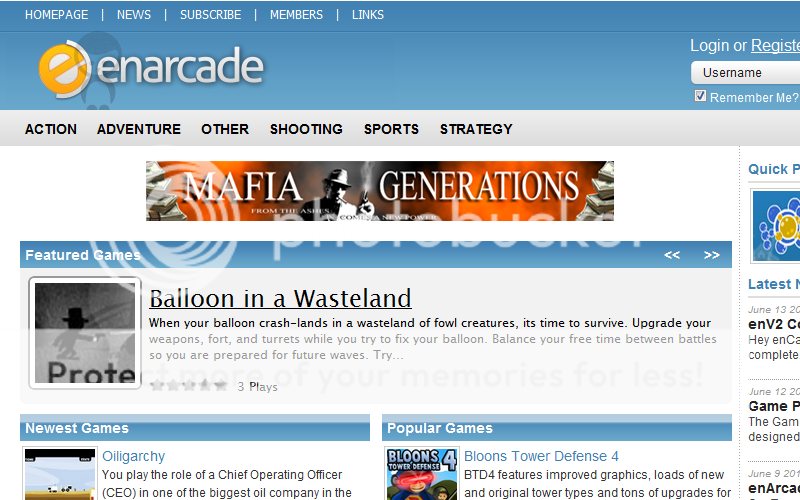Open the Balloon in a Wasteland thumbnail

coord(85,333)
